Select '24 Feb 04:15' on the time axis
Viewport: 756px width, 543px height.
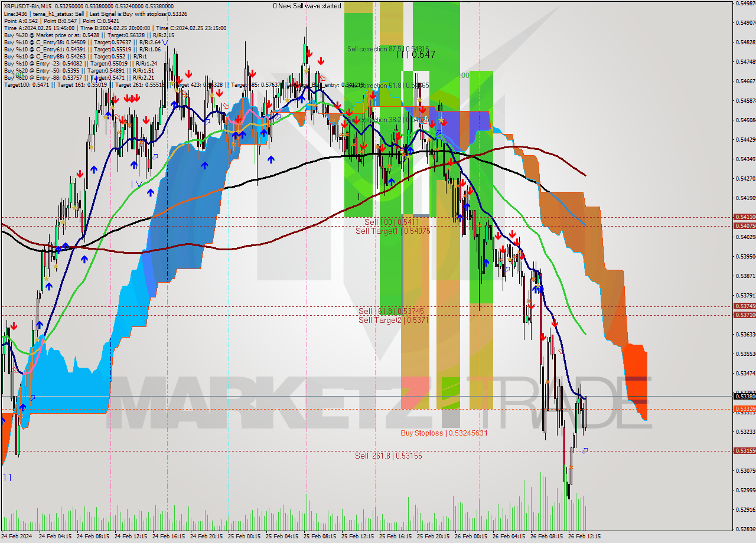pyautogui.click(x=54, y=537)
